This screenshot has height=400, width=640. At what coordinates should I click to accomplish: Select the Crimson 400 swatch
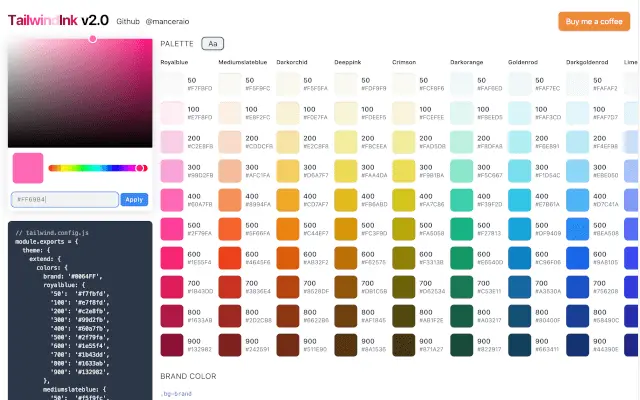tap(404, 200)
